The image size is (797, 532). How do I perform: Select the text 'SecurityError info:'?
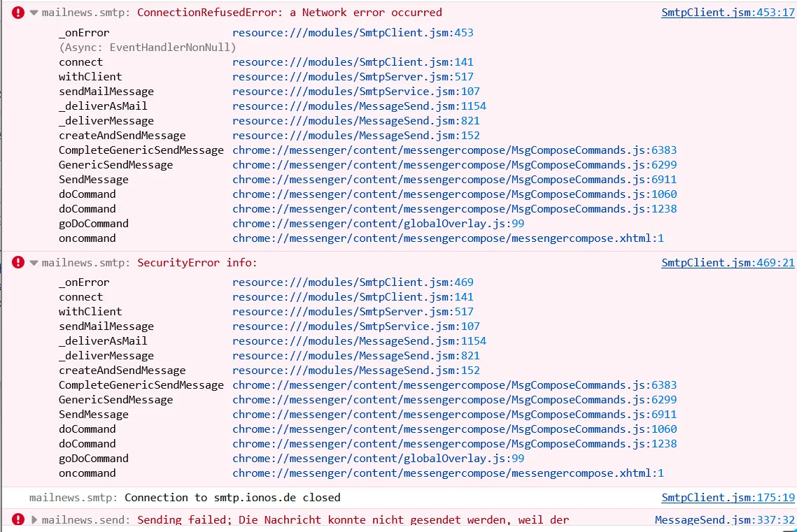tap(197, 262)
